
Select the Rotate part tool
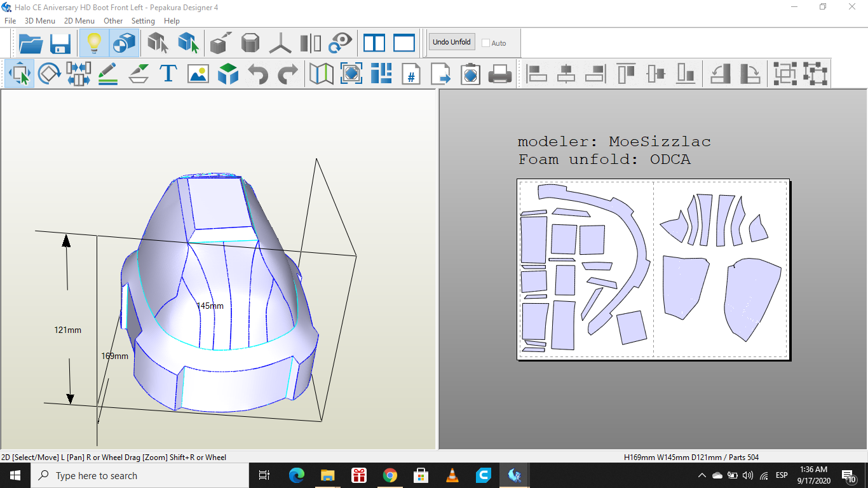coord(49,74)
